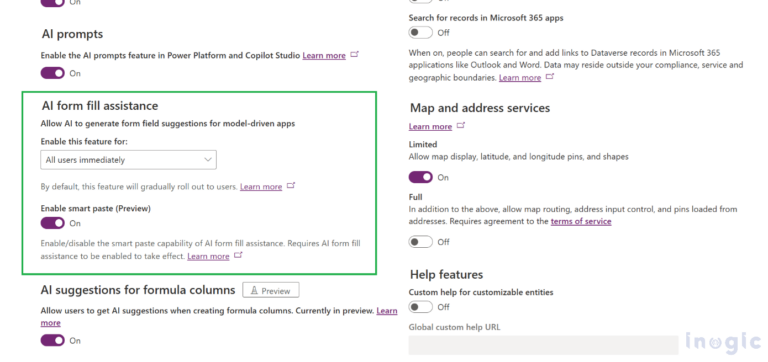
Task: Click the flask icon in Preview badge
Action: (254, 290)
